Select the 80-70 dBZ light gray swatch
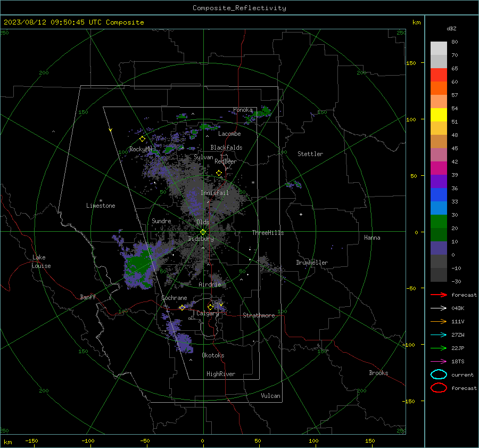Viewport: 479px width, 448px height. click(x=439, y=48)
